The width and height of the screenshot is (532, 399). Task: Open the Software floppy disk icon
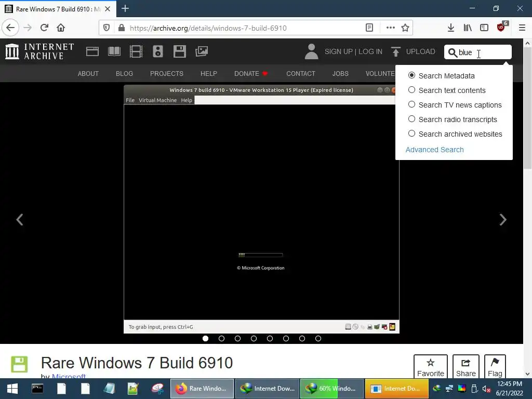(x=179, y=51)
